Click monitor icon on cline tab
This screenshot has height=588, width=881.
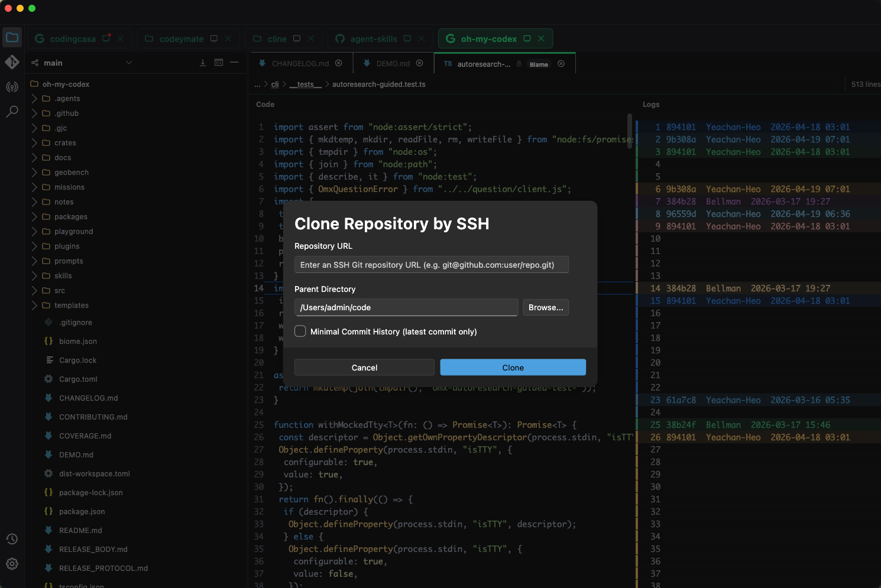(x=297, y=38)
